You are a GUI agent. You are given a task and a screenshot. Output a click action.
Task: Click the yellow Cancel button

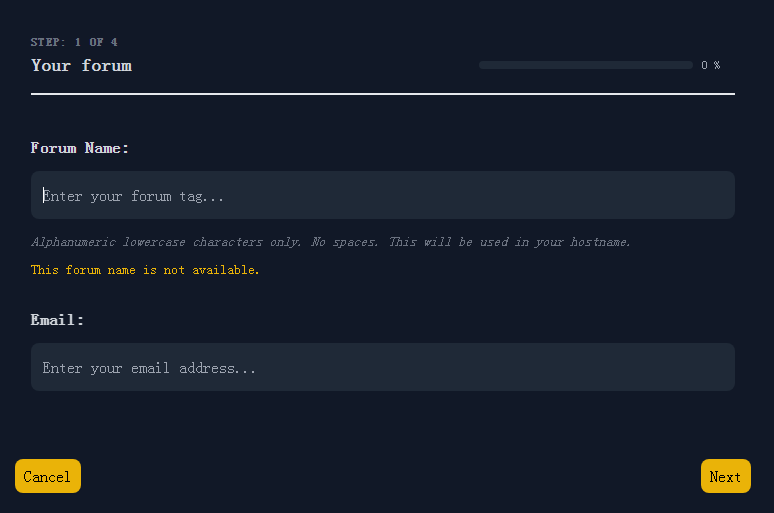[48, 476]
